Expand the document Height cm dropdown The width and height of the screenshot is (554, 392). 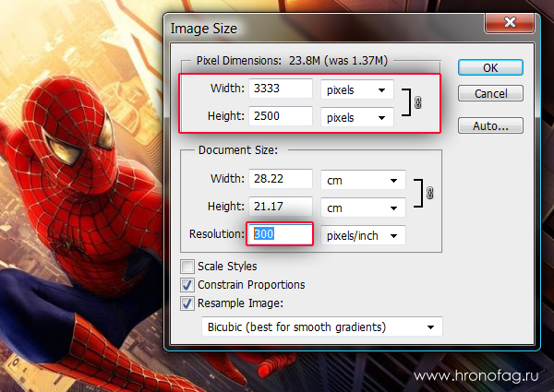point(362,208)
